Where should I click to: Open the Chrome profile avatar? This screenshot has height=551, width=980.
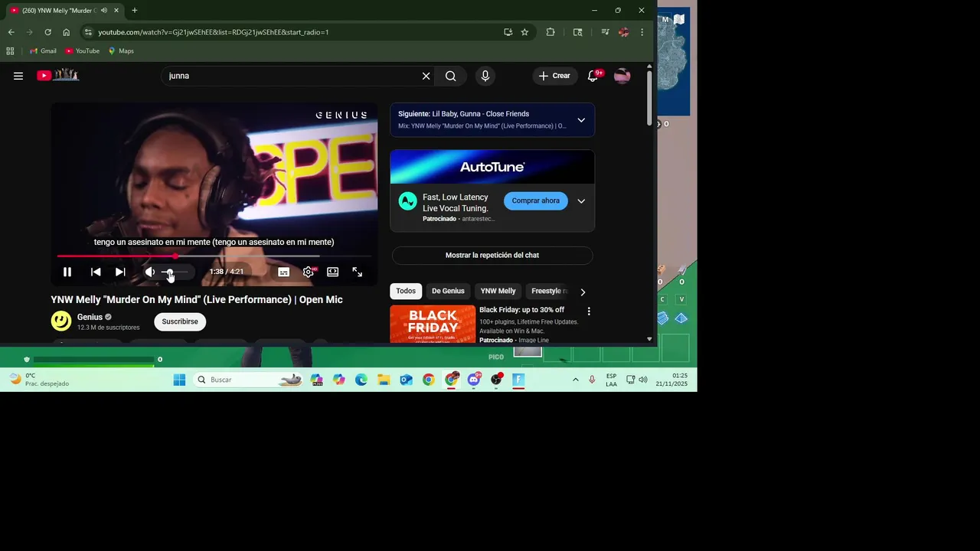pyautogui.click(x=623, y=32)
